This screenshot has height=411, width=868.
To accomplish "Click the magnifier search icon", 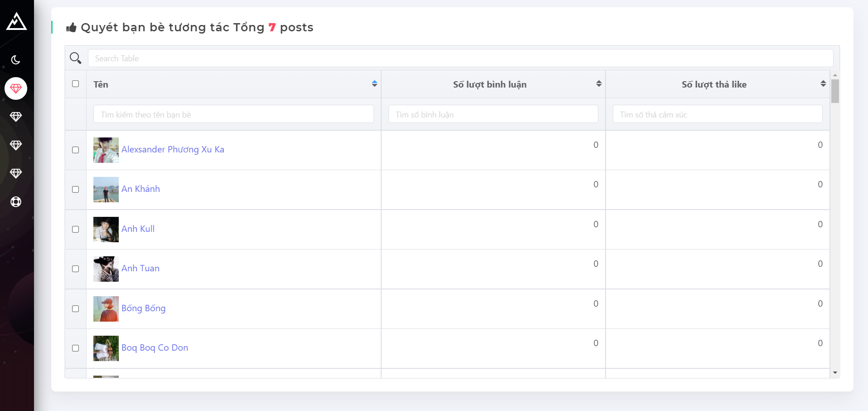I will [75, 58].
